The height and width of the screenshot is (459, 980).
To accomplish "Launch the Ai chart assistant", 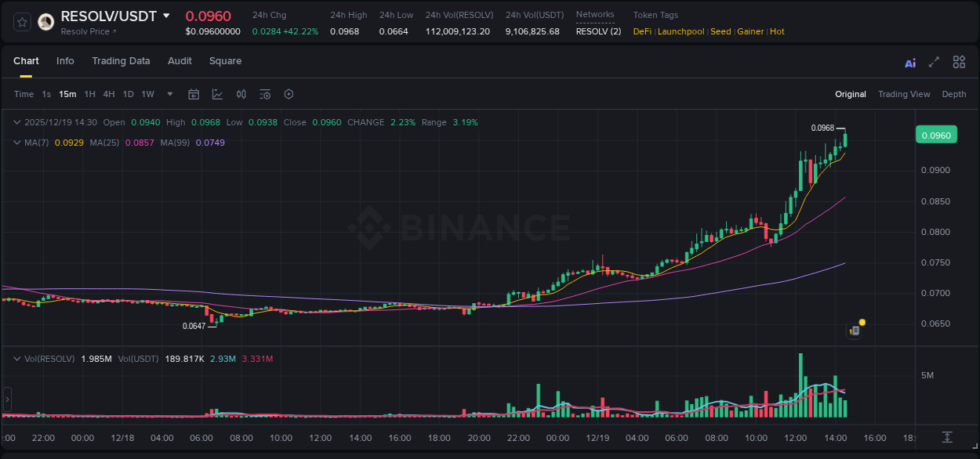I will 909,61.
